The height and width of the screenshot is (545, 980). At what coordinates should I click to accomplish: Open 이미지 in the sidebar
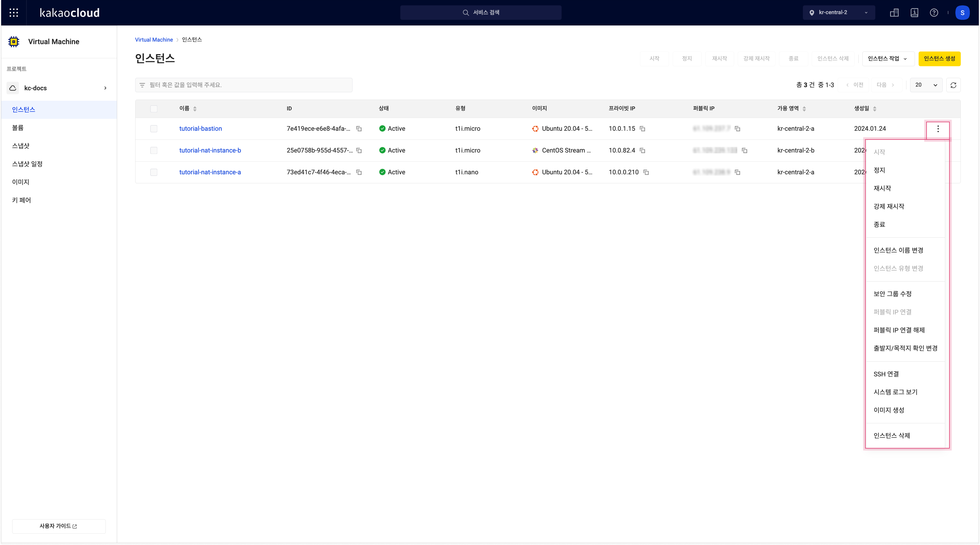tap(59, 182)
